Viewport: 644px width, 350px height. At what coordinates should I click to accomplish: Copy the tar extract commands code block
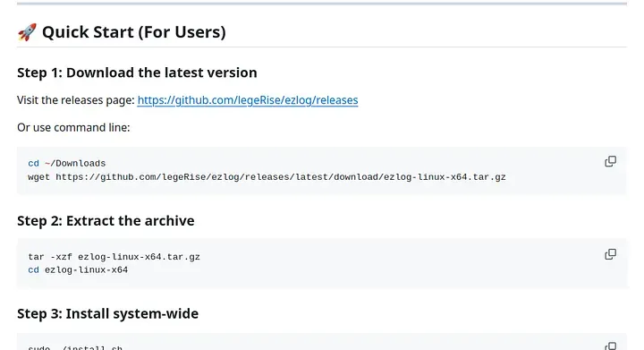pyautogui.click(x=610, y=254)
